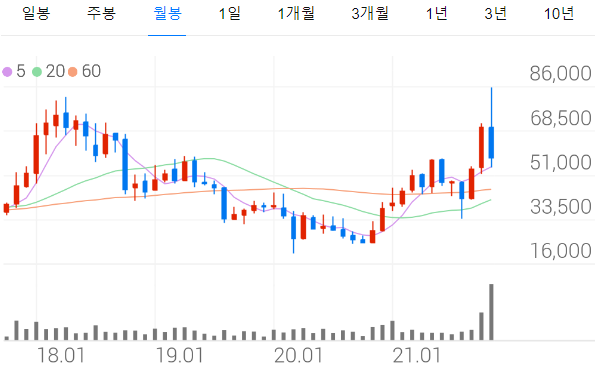Open the 1일 chart range tab
The height and width of the screenshot is (373, 601).
(x=230, y=14)
